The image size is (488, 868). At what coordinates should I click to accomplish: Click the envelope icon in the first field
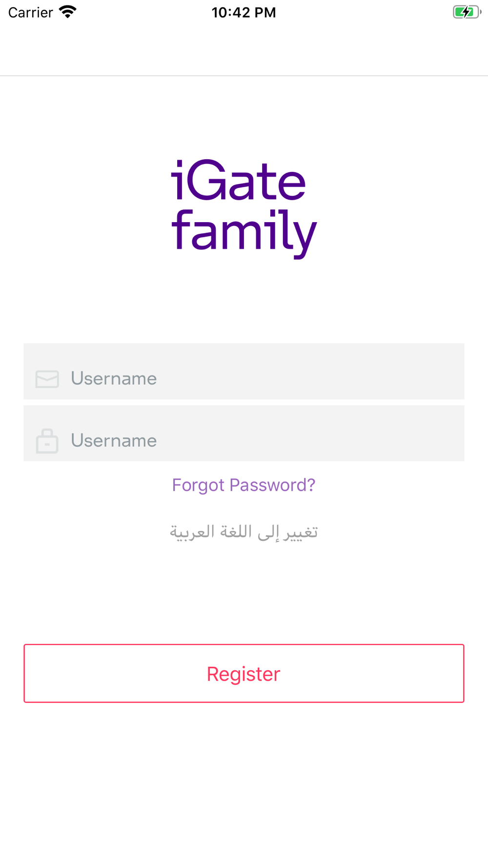click(x=47, y=379)
